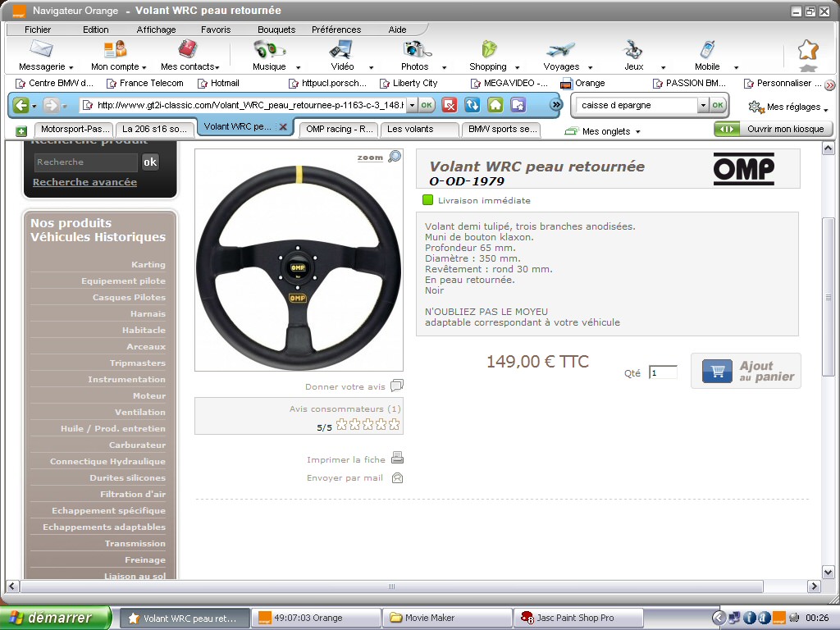Click the magnifier zoom icon above product image
The width and height of the screenshot is (840, 630).
click(x=395, y=157)
